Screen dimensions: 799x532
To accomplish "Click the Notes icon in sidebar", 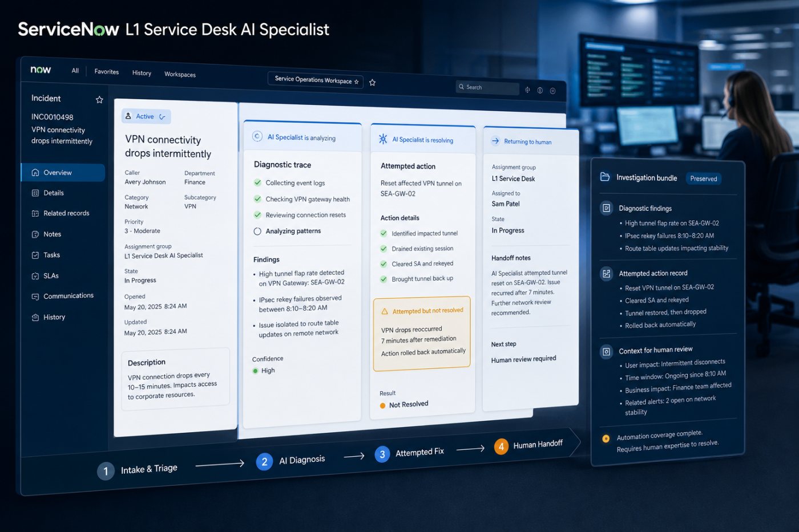I will click(35, 234).
